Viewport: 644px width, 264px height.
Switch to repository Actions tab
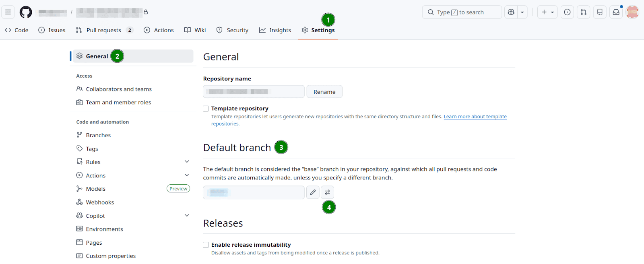159,30
